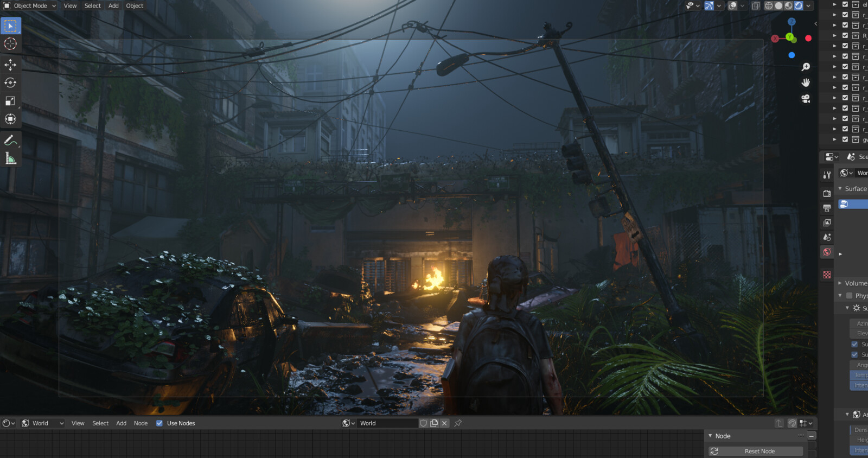
Task: Pin the node editor World datablock
Action: (458, 423)
